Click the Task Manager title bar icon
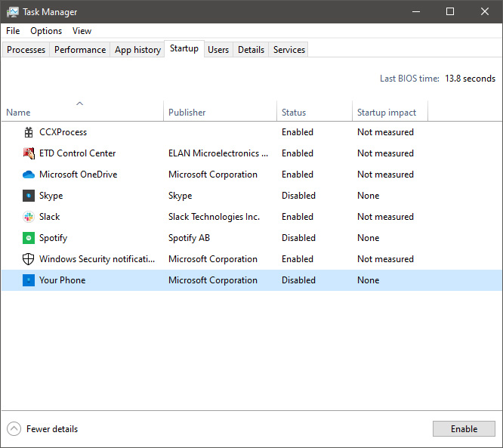 coord(13,12)
